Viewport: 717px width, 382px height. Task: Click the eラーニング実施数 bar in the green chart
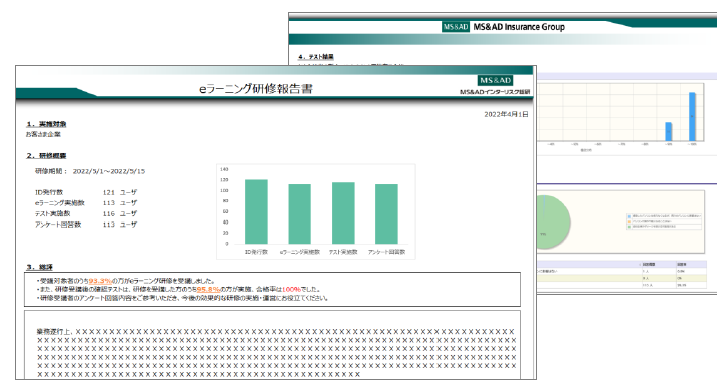(300, 214)
